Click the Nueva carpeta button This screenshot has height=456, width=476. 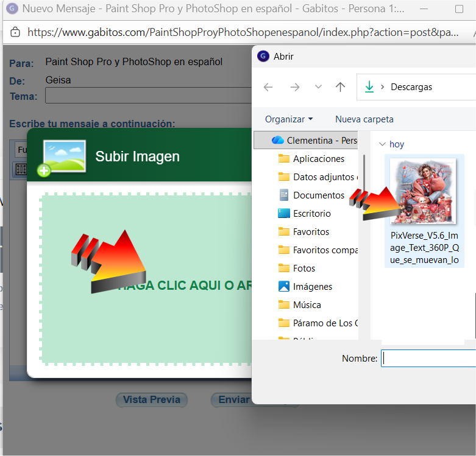coord(364,119)
